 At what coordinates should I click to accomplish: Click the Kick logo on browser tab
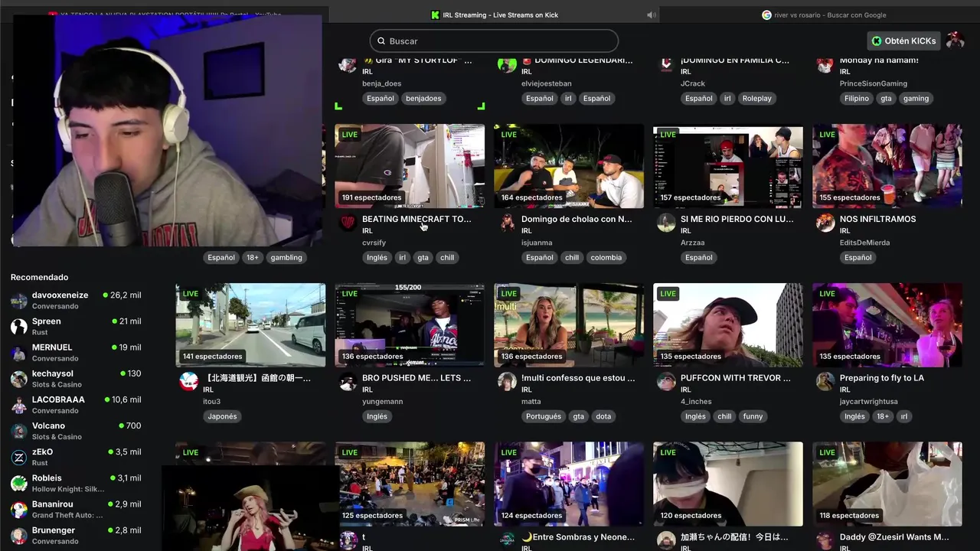435,15
